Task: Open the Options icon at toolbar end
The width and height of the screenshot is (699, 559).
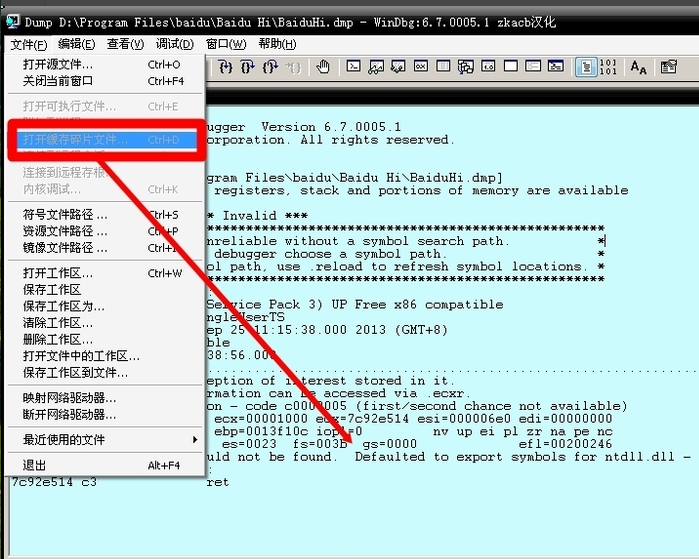Action: [x=668, y=67]
